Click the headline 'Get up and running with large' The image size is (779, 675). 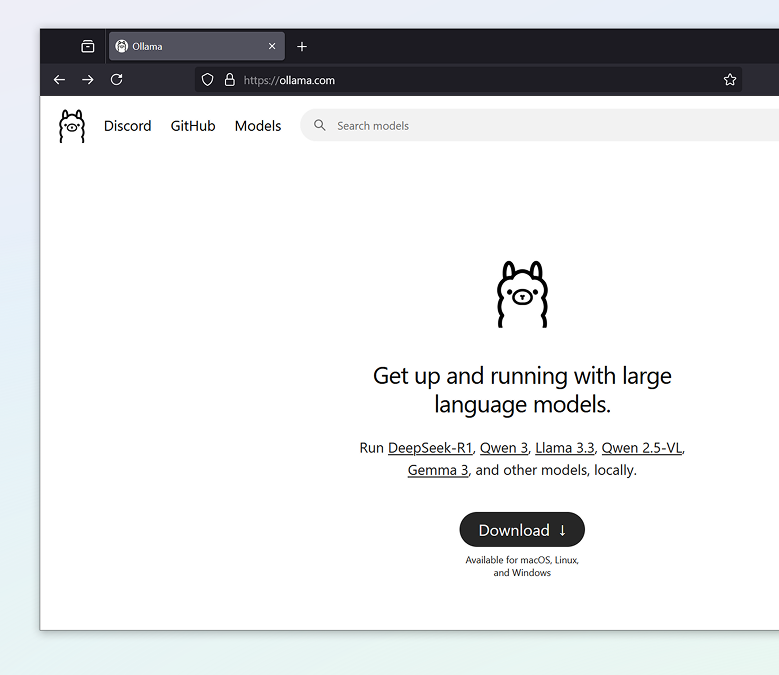click(x=522, y=376)
